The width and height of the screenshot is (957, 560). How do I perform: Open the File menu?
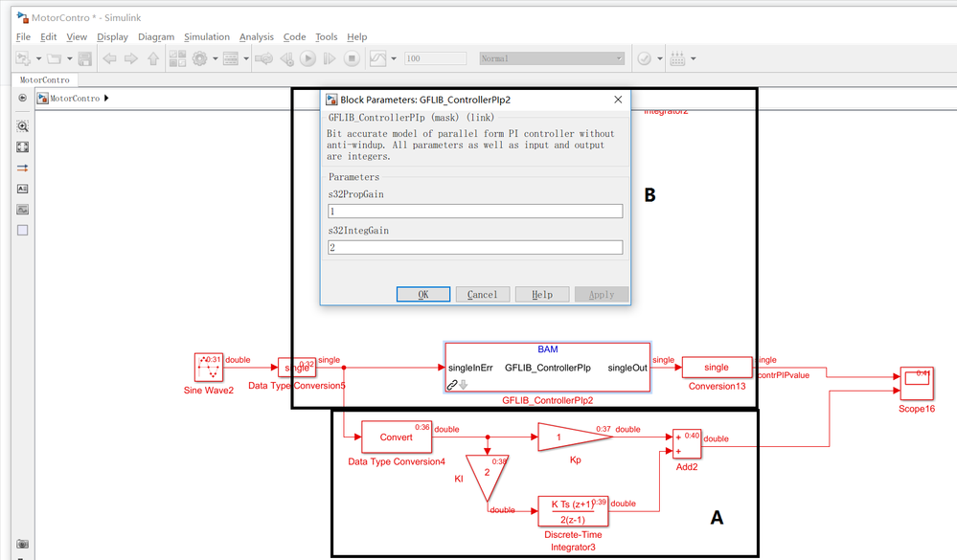coord(23,36)
